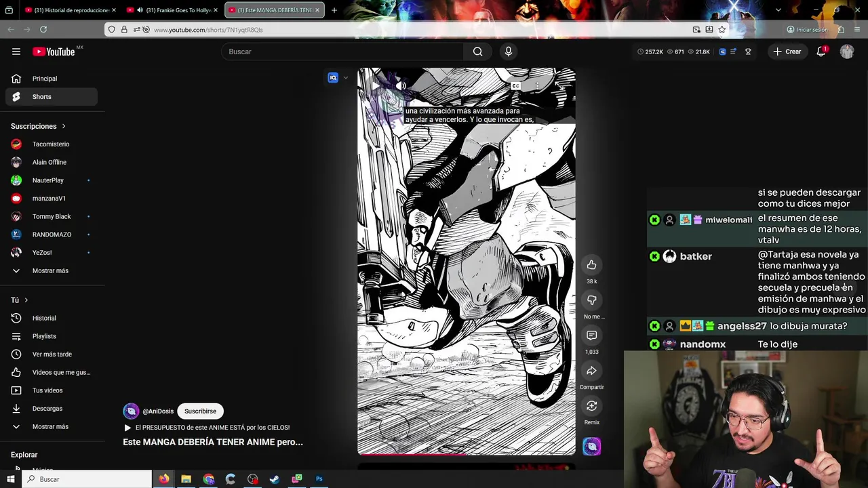Image resolution: width=868 pixels, height=488 pixels.
Task: Dislike the Short with thumbs down
Action: [x=592, y=300]
